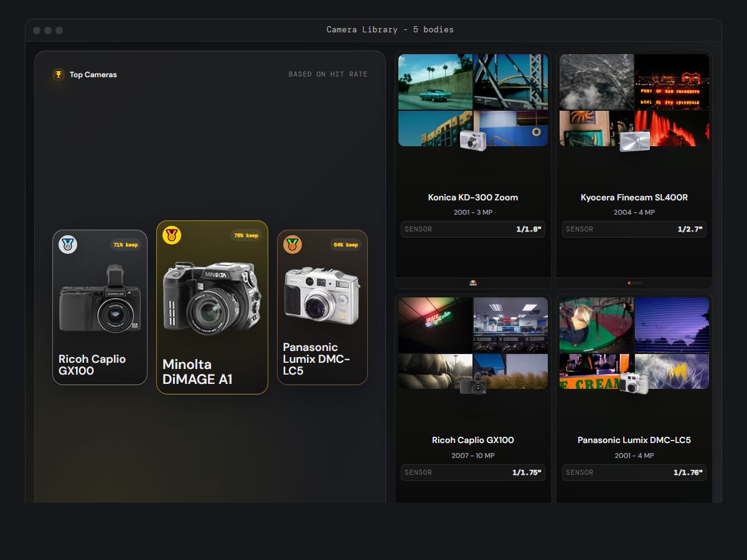The height and width of the screenshot is (560, 747).
Task: Click the 1/1.76" sensor row
Action: click(x=634, y=472)
